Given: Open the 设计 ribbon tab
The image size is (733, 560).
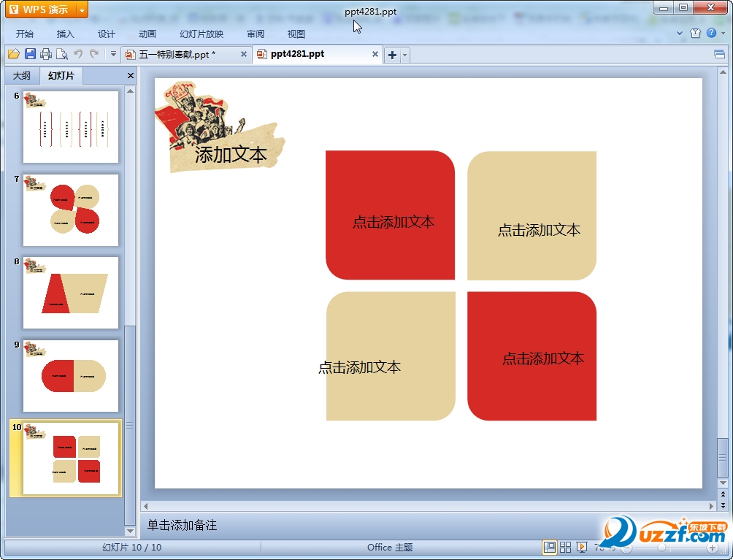Looking at the screenshot, I should click(x=106, y=34).
